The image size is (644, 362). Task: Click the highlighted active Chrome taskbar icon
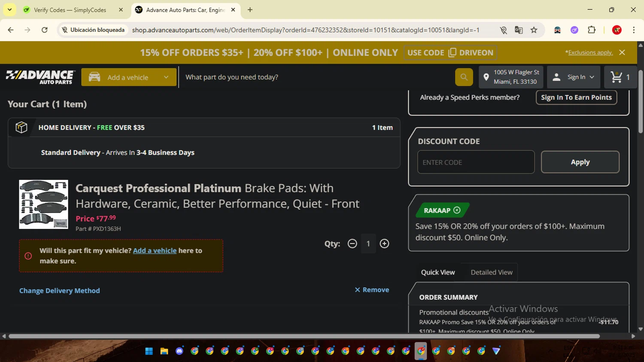(421, 351)
